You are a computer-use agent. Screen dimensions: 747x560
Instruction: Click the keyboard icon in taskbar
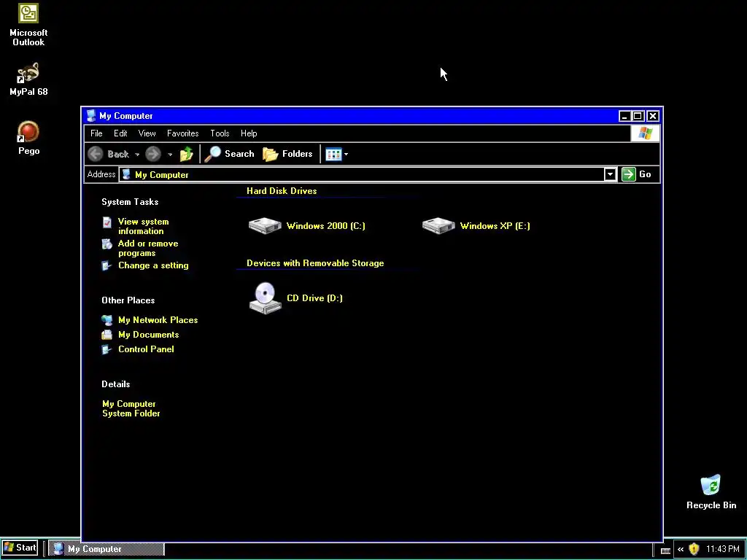[665, 551]
